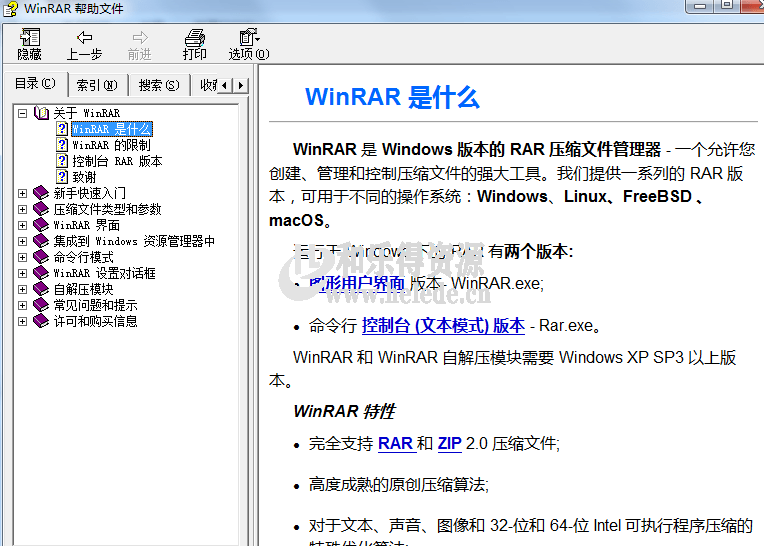
Task: Select the 集成到 Windows 资源管理器中 tree label
Action: click(134, 241)
